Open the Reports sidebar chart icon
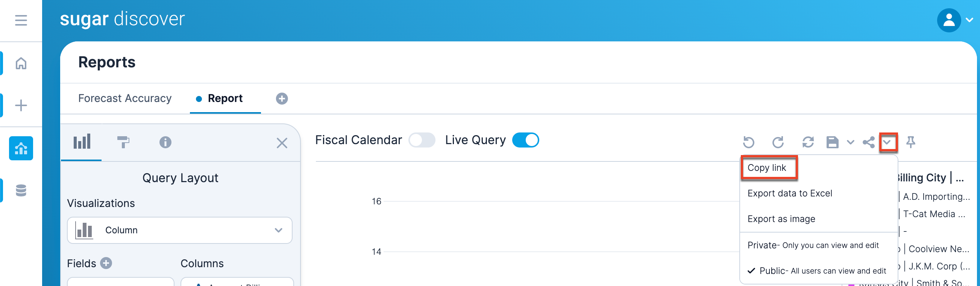This screenshot has height=286, width=980. pos(21,148)
